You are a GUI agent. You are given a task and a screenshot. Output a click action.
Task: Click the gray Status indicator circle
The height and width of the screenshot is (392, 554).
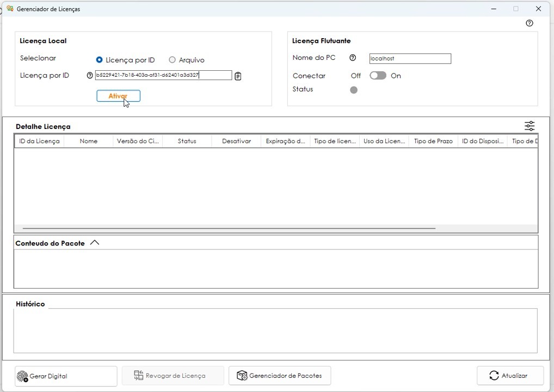(x=354, y=90)
